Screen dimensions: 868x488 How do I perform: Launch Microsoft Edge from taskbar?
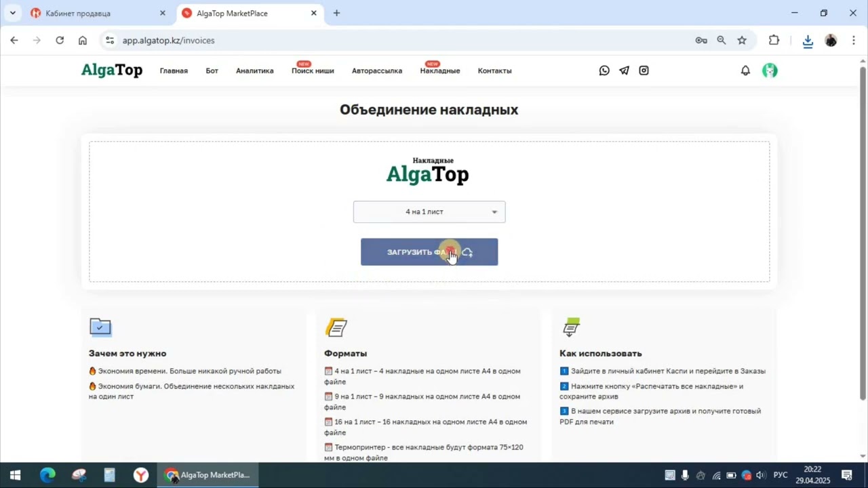47,475
